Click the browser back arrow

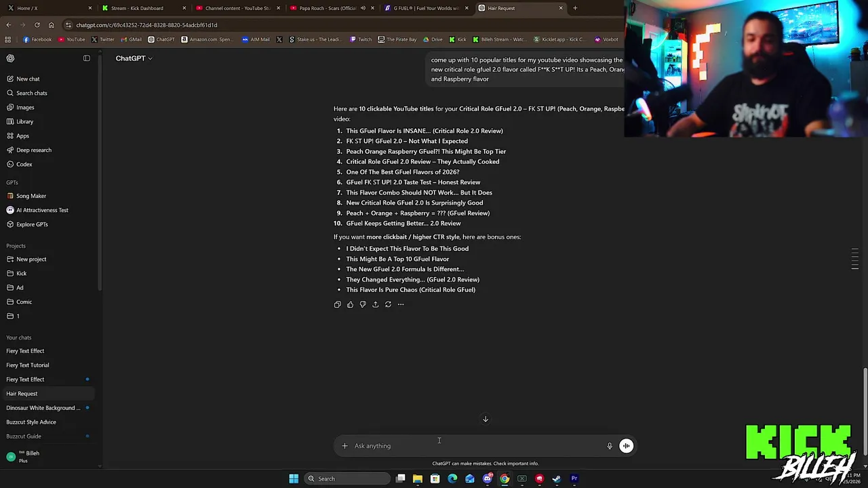(x=8, y=25)
